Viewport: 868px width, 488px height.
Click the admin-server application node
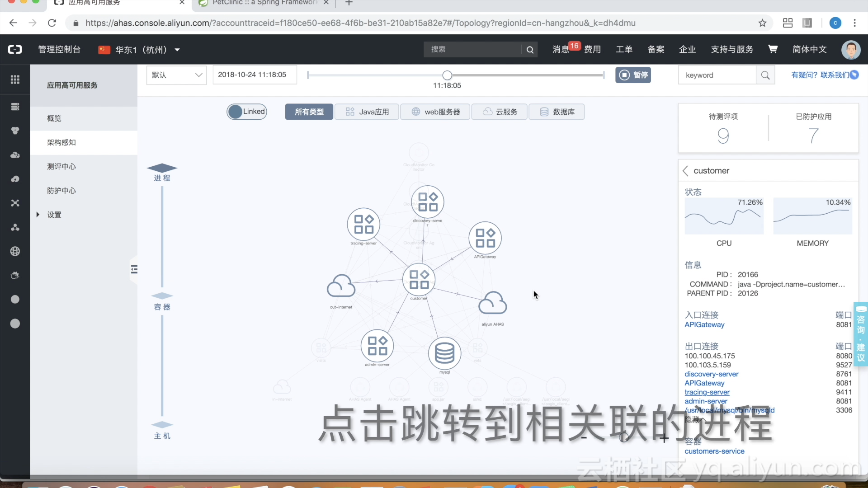[377, 346]
